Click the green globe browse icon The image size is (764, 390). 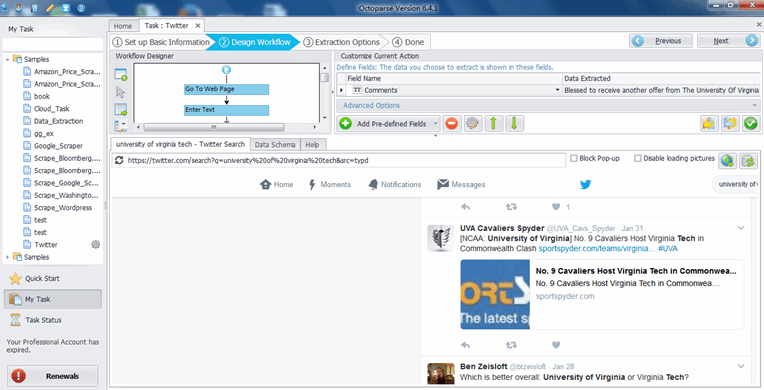click(x=727, y=160)
